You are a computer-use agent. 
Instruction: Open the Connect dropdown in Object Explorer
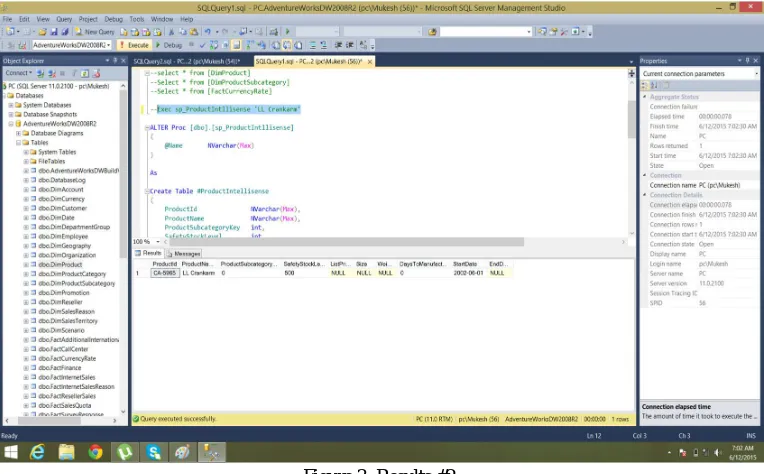point(19,73)
